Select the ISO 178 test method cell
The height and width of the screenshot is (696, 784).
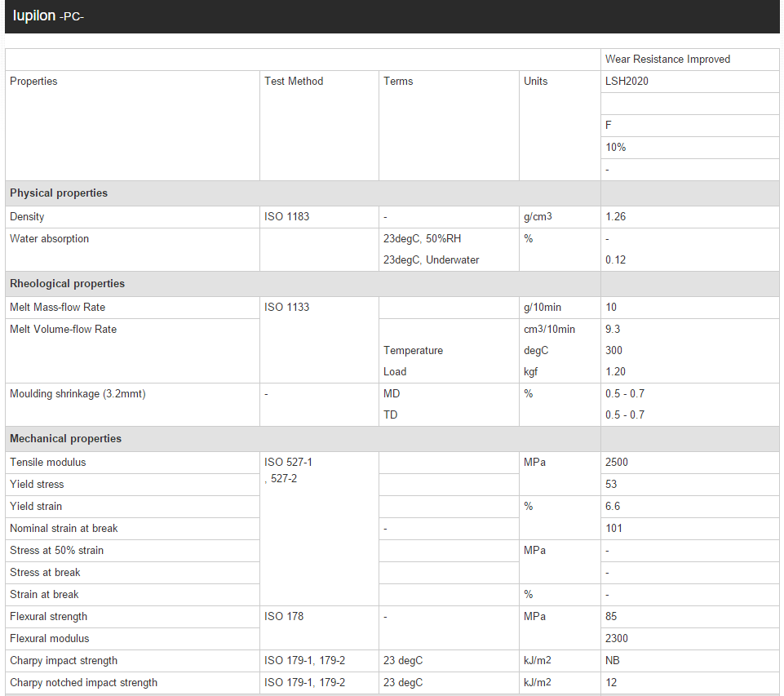283,617
